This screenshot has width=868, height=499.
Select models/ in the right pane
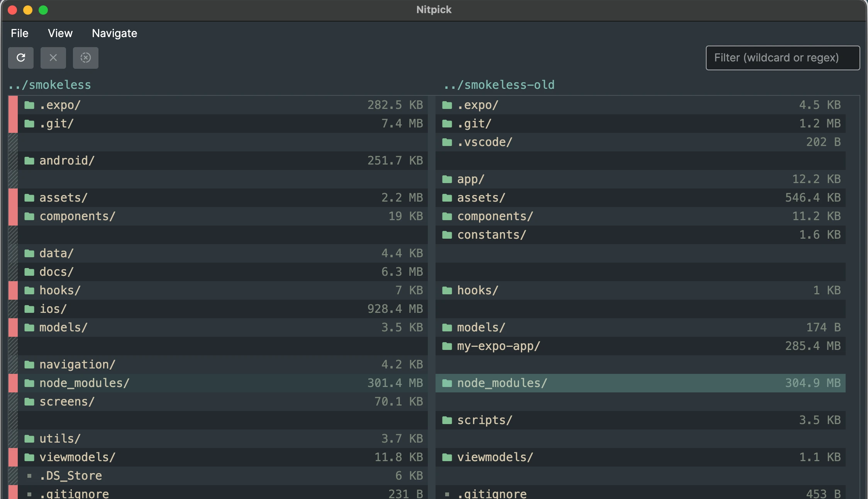point(641,328)
